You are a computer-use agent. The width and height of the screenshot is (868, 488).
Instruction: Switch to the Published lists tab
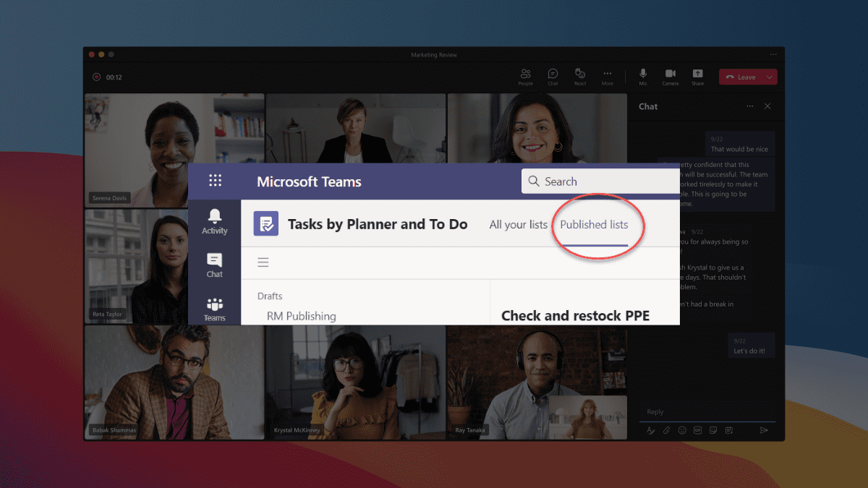coord(594,225)
